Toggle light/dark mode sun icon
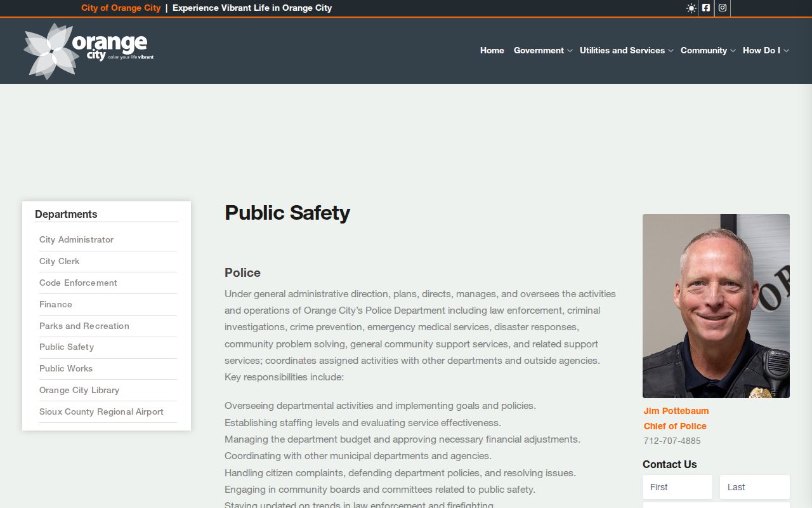This screenshot has height=508, width=812. pyautogui.click(x=691, y=8)
